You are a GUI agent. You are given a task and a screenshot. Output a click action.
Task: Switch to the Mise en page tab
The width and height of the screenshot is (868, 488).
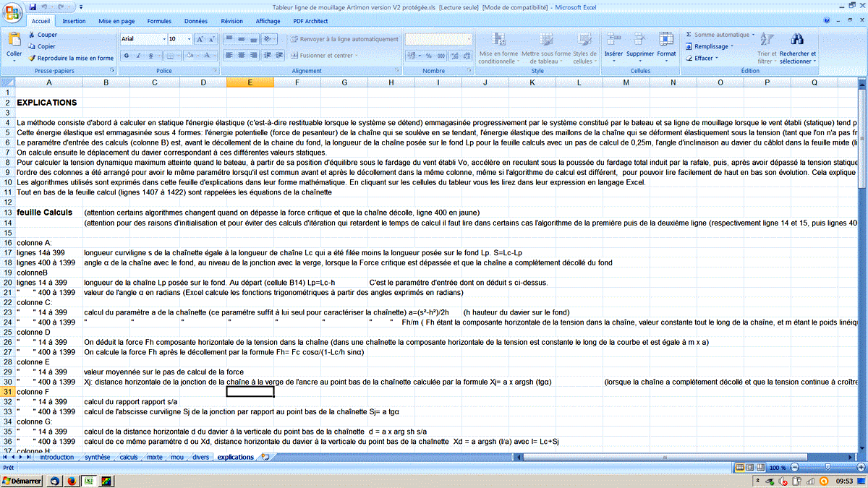pos(116,21)
